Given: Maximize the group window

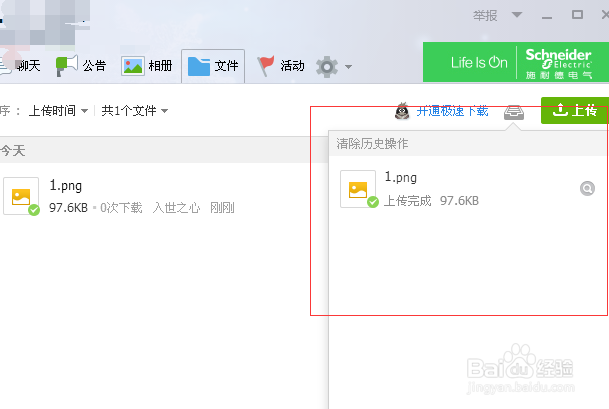Looking at the screenshot, I should (577, 15).
